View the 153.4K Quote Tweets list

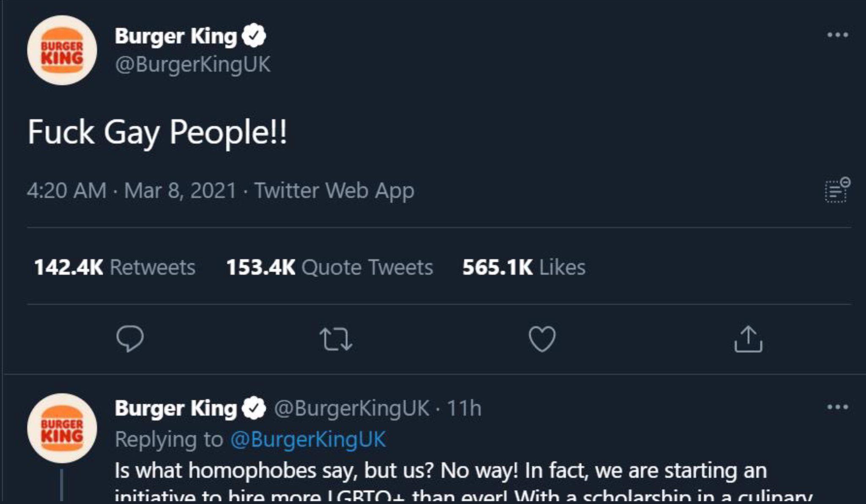pyautogui.click(x=329, y=267)
